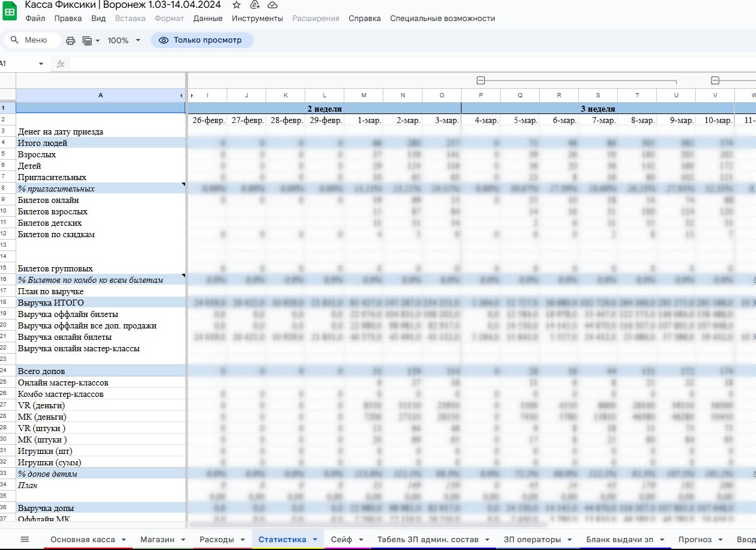Select the План по выручке cell

(100, 291)
